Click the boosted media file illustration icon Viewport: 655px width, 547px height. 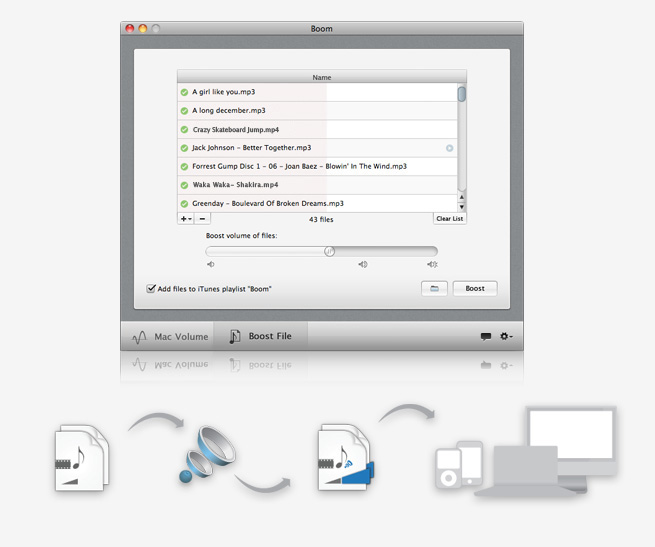coord(346,457)
